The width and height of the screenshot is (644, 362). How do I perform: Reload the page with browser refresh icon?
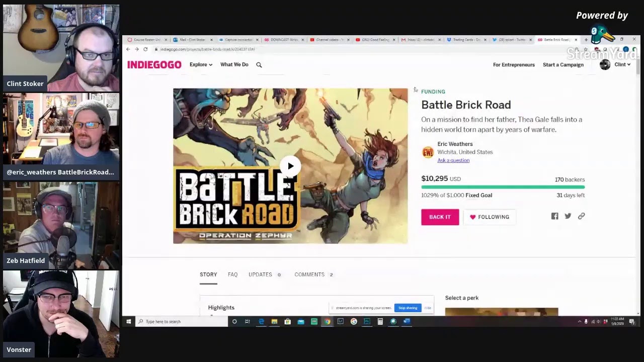click(145, 49)
